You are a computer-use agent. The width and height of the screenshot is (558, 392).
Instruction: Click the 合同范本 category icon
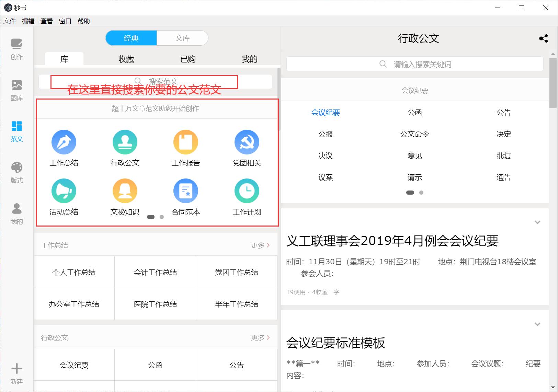point(186,191)
